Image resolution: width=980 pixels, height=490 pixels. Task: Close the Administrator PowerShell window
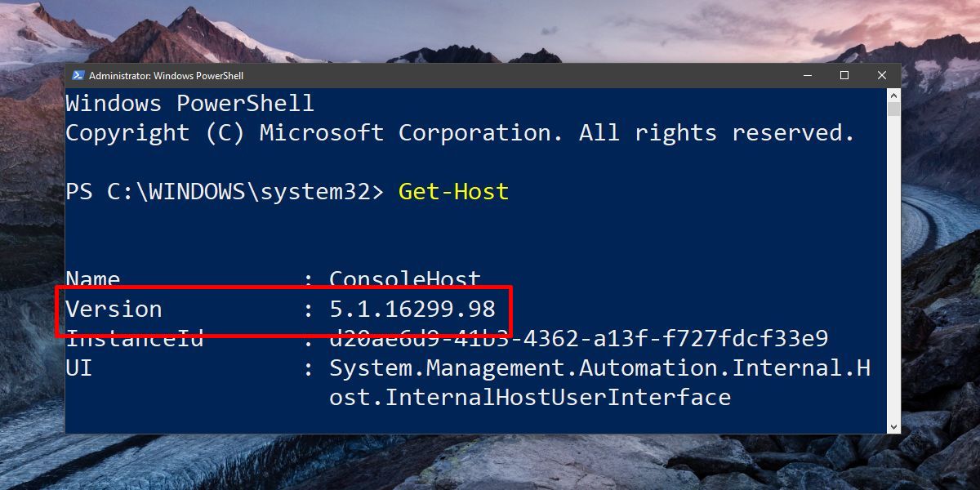click(x=882, y=75)
